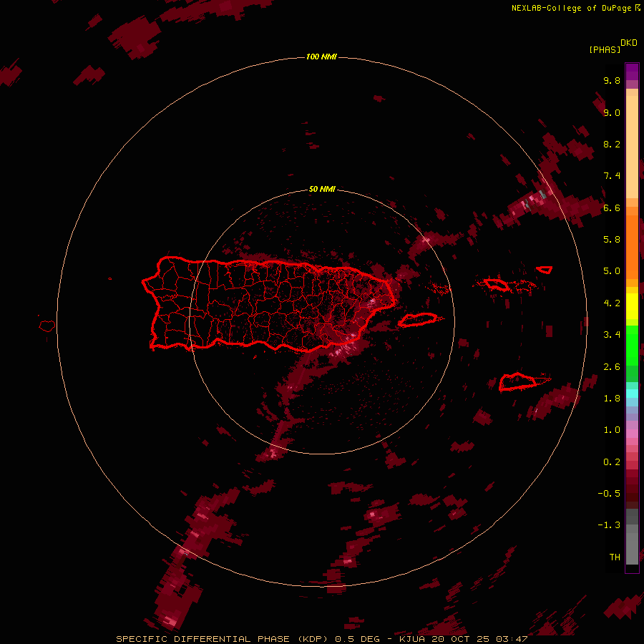Click the [PHAS] units label
The width and height of the screenshot is (644, 644).
coord(605,50)
